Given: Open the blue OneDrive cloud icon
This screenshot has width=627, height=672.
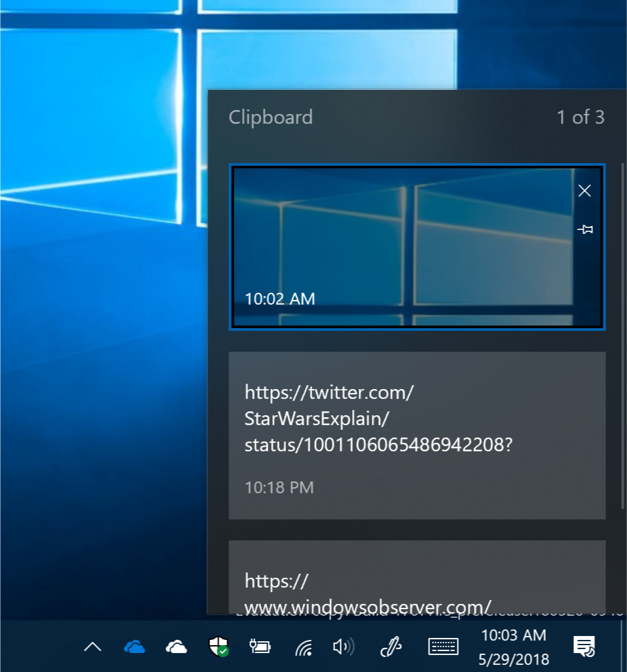Looking at the screenshot, I should click(134, 647).
